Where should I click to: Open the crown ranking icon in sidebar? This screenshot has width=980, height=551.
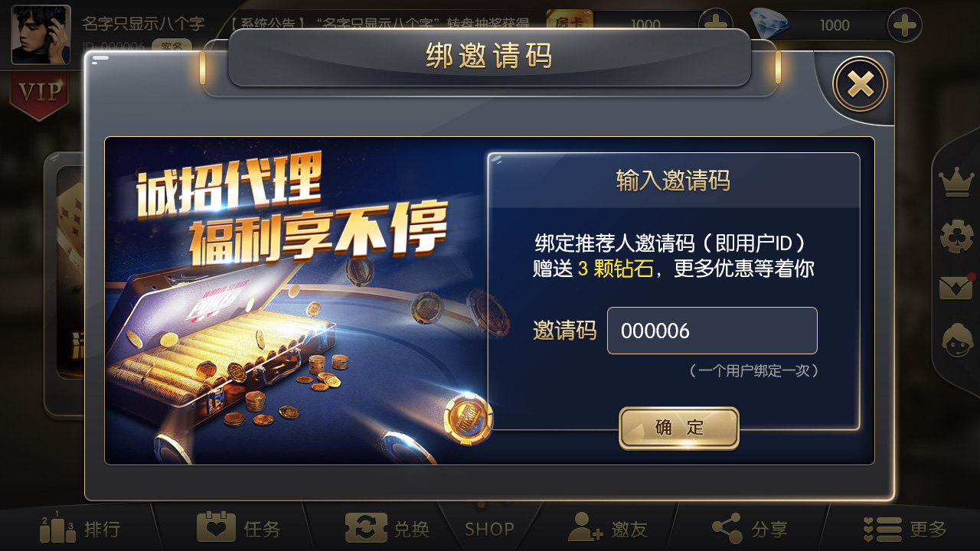pyautogui.click(x=956, y=183)
